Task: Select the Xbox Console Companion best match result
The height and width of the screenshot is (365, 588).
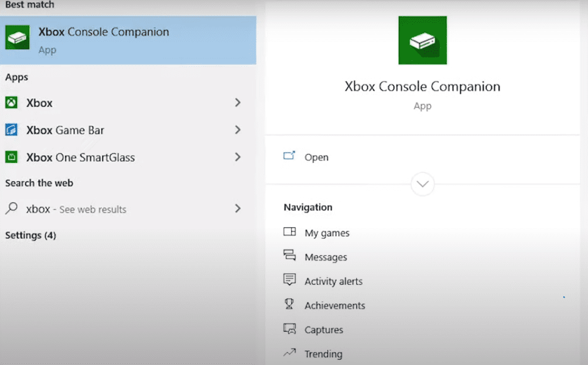Action: click(128, 40)
